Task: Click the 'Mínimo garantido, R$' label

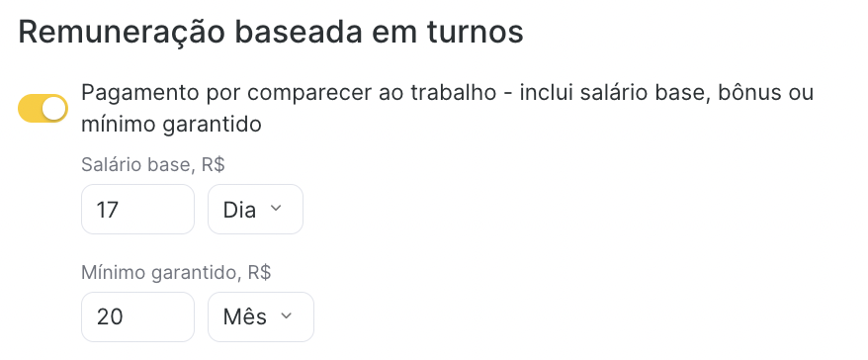Action: coord(176,273)
